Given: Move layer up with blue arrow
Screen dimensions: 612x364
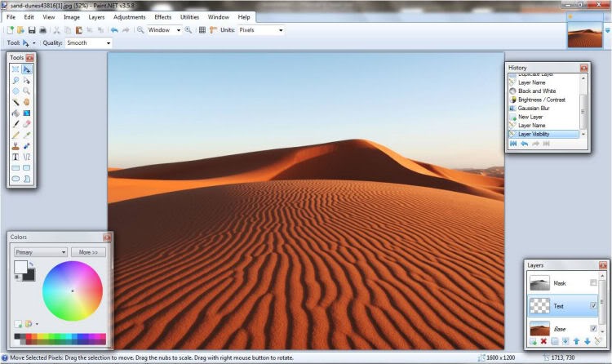Looking at the screenshot, I should point(576,341).
